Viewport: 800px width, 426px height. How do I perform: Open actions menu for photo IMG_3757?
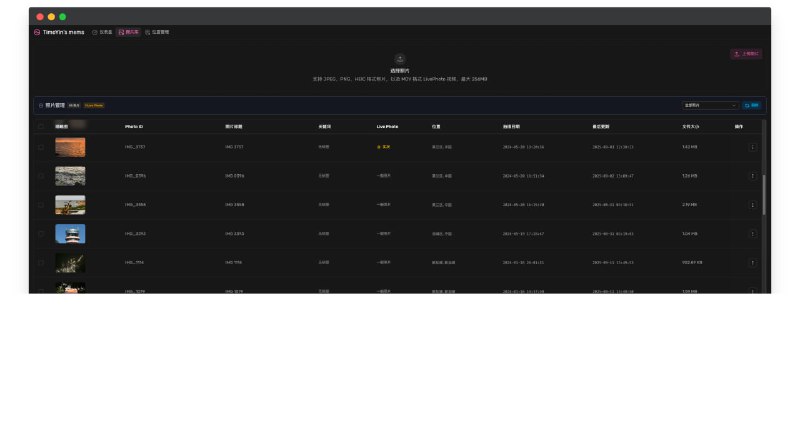click(x=752, y=147)
